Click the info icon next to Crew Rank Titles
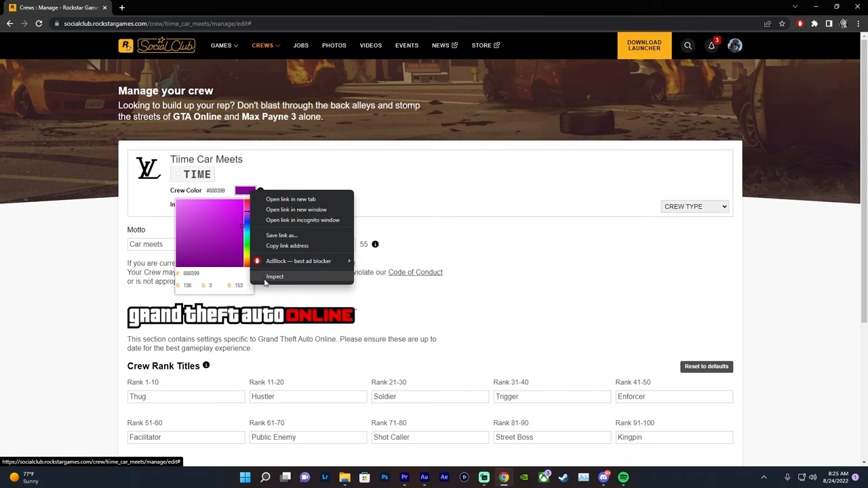 tap(206, 365)
